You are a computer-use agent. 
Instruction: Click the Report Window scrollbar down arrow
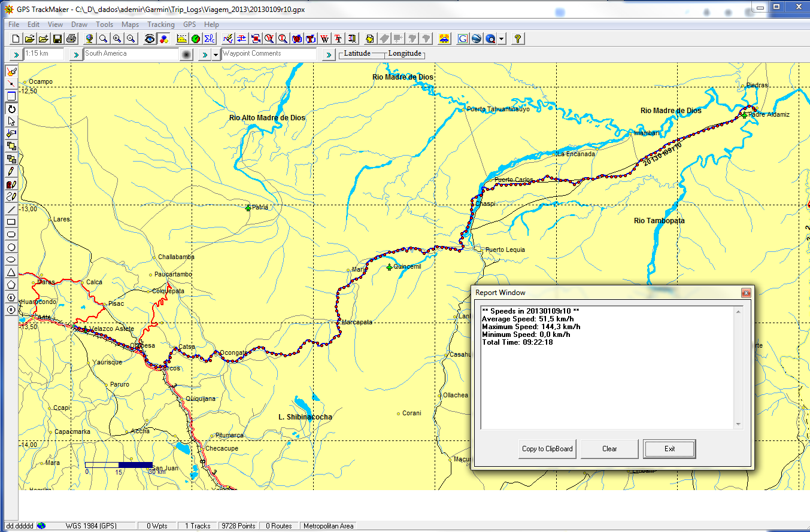coord(738,424)
